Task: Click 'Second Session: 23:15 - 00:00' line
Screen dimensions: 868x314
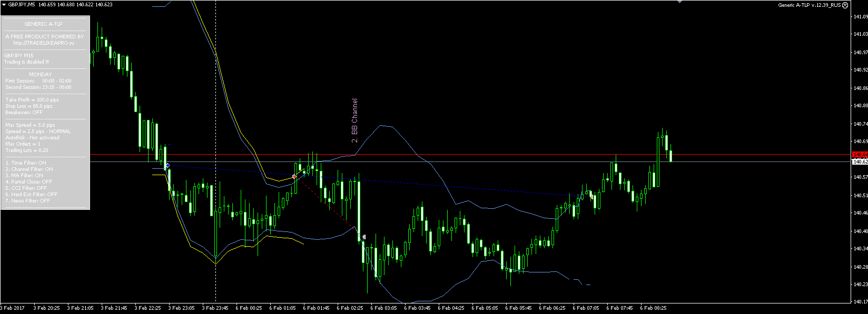Action: click(38, 87)
